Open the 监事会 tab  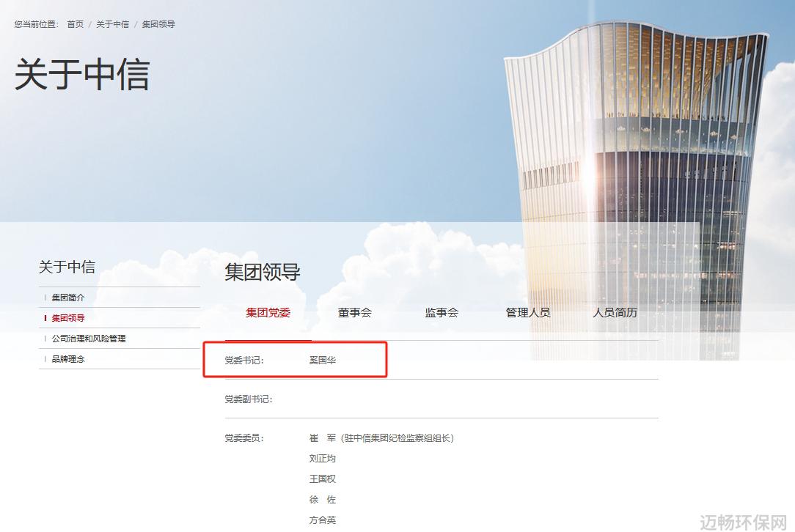(442, 313)
